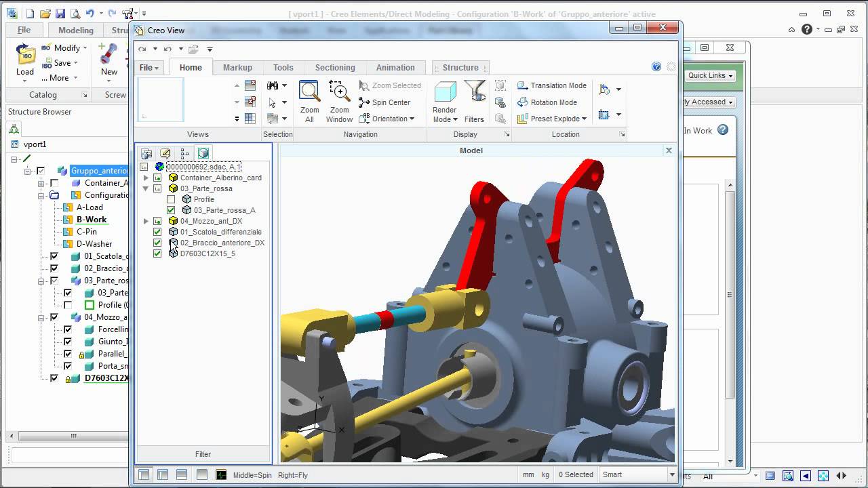Uncheck 01_Scatola_differenziale visibility
The width and height of the screenshot is (868, 488).
(x=157, y=232)
